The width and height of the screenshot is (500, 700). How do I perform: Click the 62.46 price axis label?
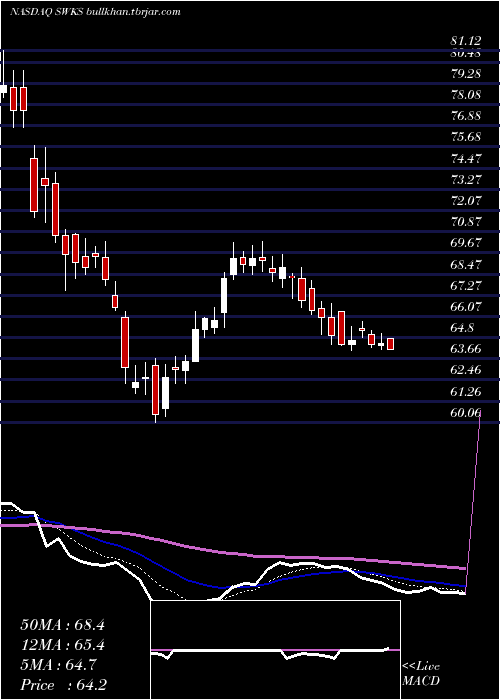tap(466, 370)
